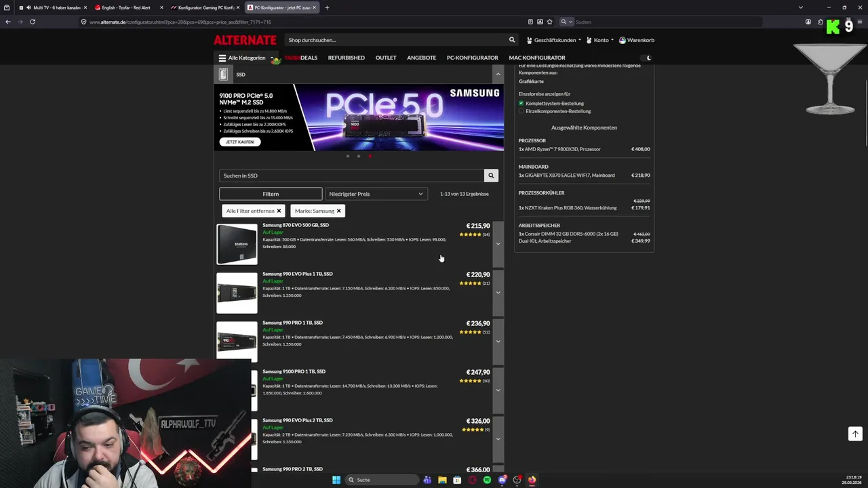868x488 pixels.
Task: Click the SSD category icon in header
Action: pyautogui.click(x=223, y=75)
